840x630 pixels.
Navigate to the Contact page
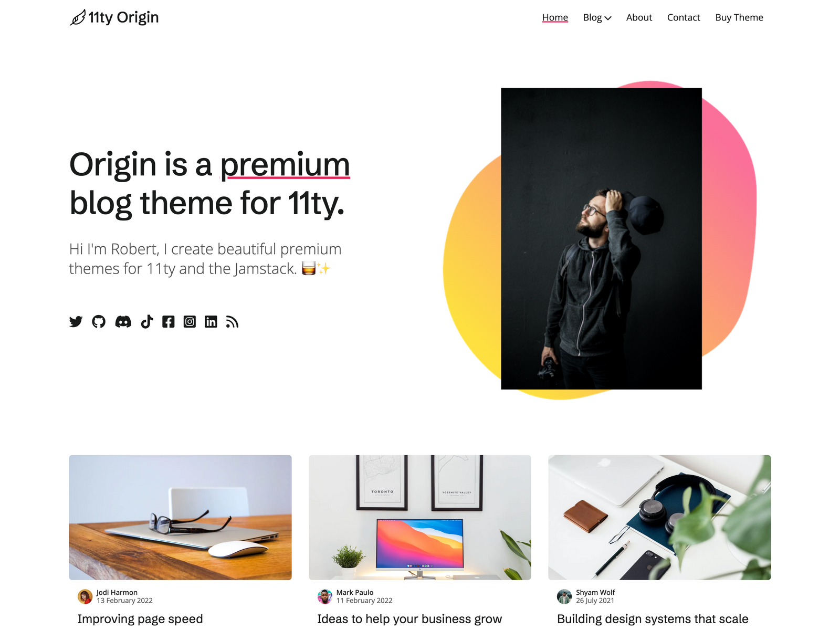(x=684, y=17)
